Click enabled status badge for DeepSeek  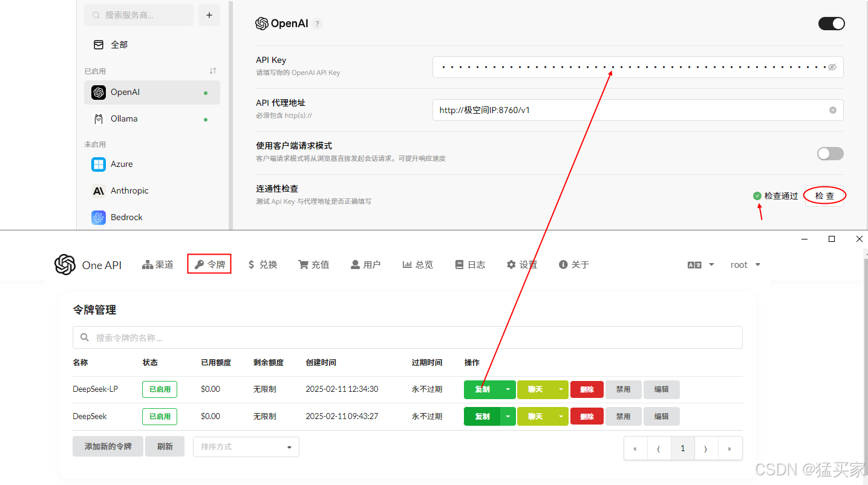pos(160,417)
